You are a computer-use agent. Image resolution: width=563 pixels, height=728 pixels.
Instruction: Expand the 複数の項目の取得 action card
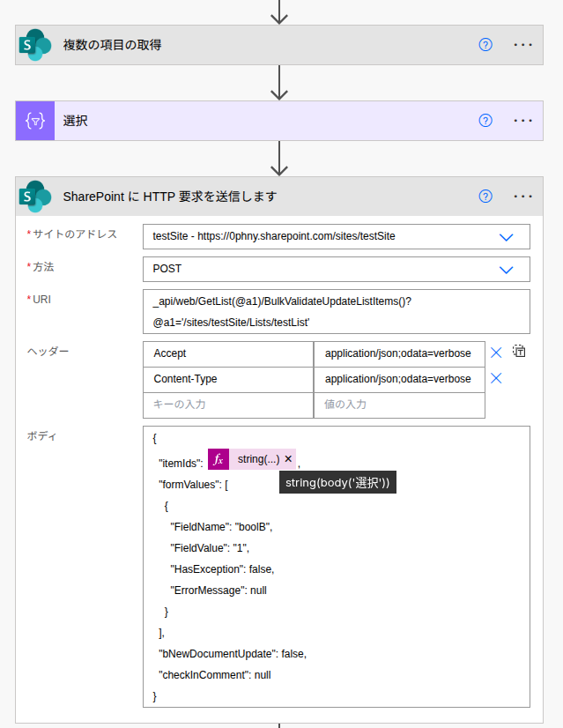click(279, 45)
